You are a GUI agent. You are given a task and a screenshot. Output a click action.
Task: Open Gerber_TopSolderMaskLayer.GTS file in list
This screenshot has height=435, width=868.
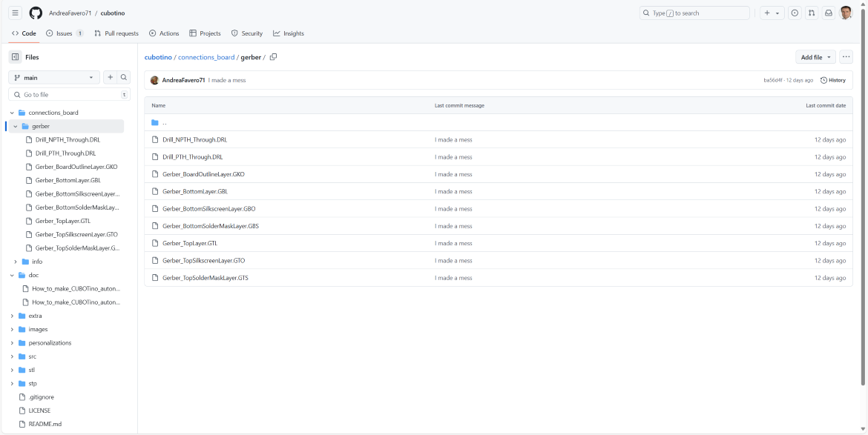pyautogui.click(x=206, y=278)
